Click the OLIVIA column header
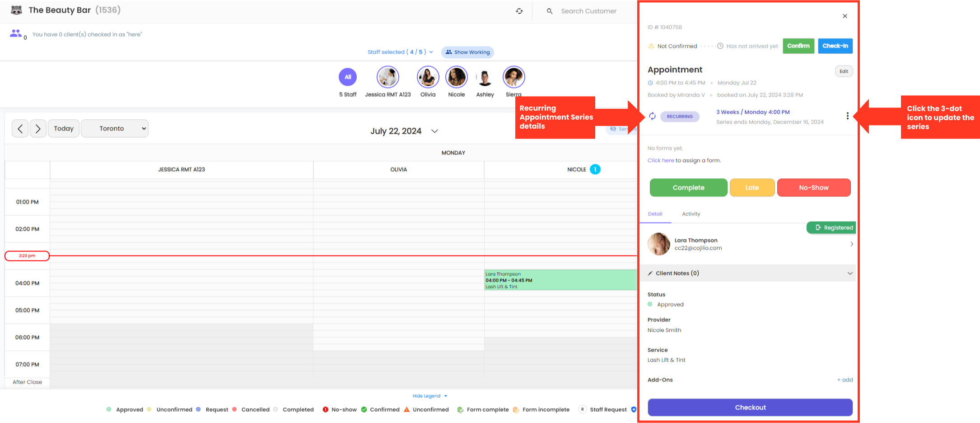The image size is (980, 423). pos(398,170)
